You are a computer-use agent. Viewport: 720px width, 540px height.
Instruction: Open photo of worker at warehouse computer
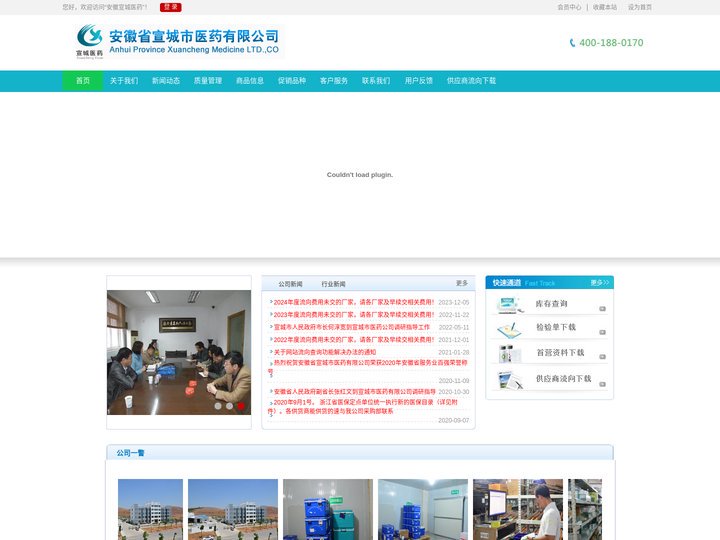pyautogui.click(x=518, y=509)
